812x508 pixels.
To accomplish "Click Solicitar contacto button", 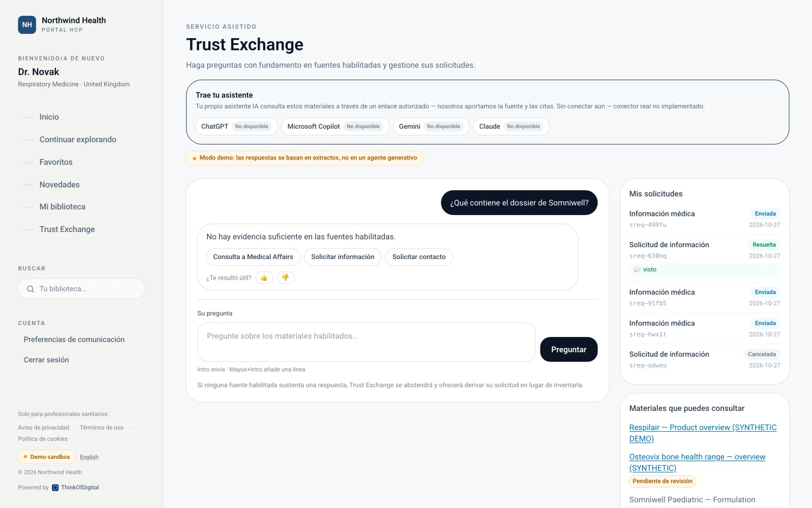I will (419, 257).
